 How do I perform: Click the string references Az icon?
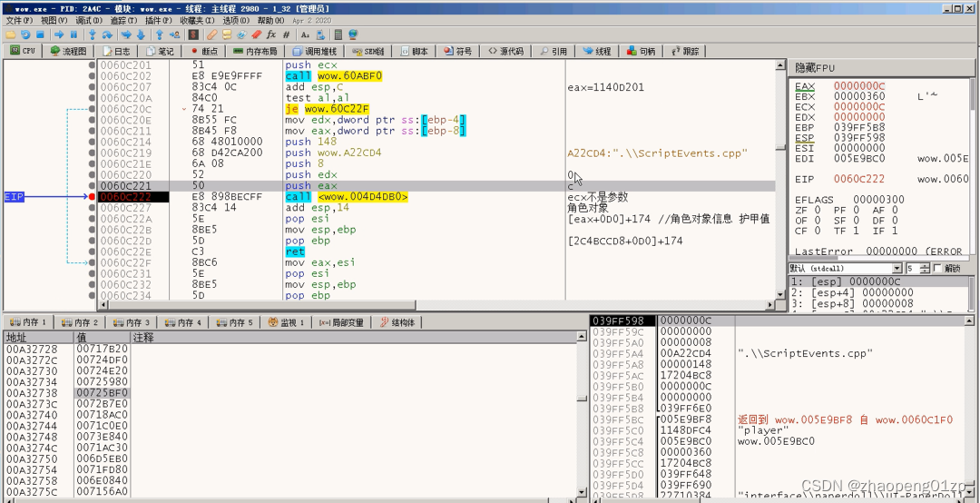[305, 35]
